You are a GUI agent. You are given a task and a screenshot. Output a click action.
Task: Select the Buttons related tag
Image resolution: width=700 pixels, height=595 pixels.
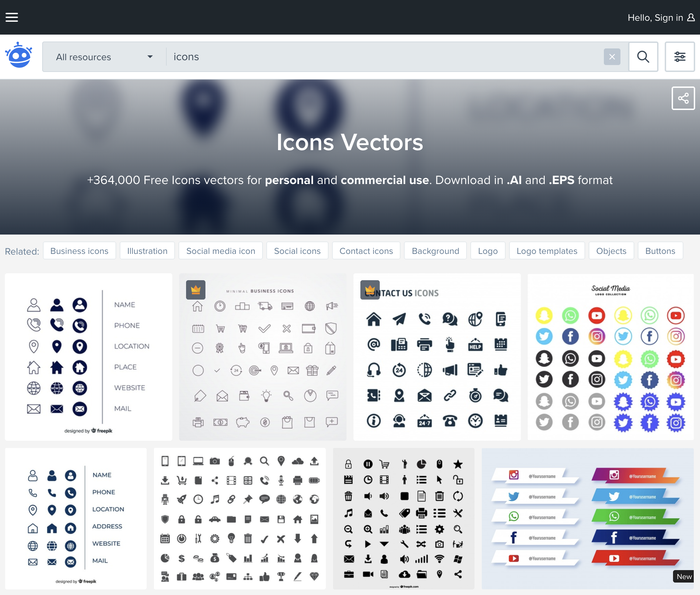point(660,251)
